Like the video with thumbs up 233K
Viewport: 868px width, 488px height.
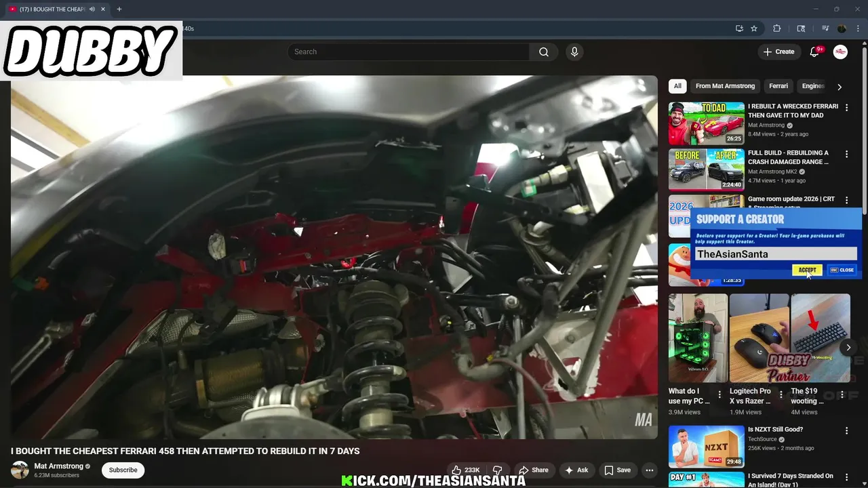tap(465, 470)
